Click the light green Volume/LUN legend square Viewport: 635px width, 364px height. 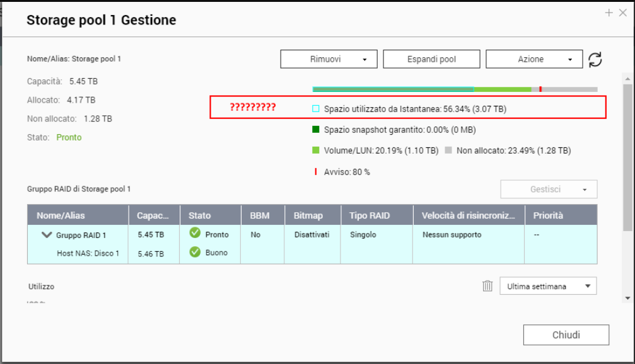[316, 151]
